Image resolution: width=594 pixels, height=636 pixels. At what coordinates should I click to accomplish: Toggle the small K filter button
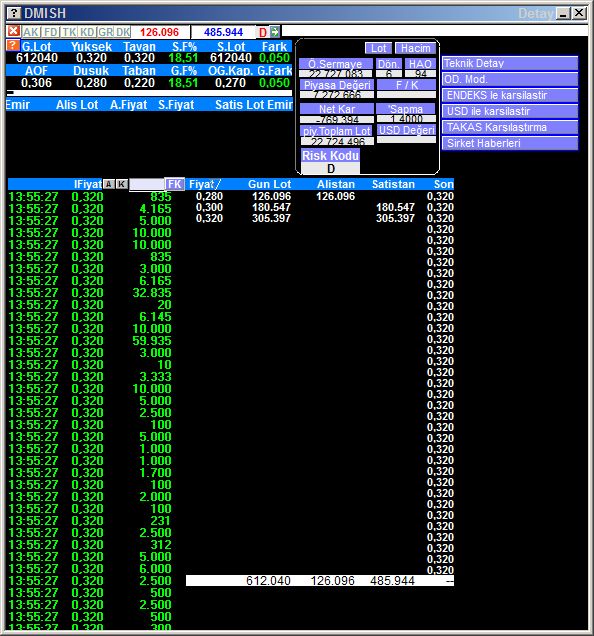121,184
